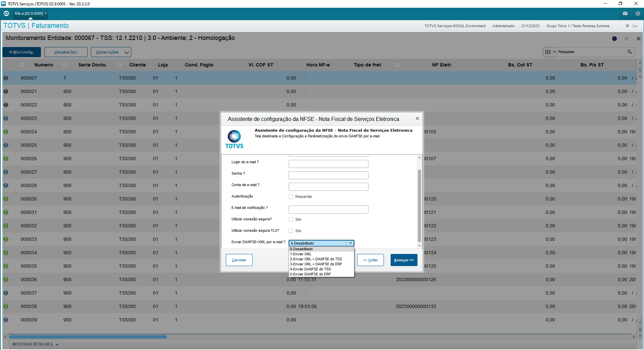Click the << Voltar button
The image size is (644, 350).
[x=370, y=260]
